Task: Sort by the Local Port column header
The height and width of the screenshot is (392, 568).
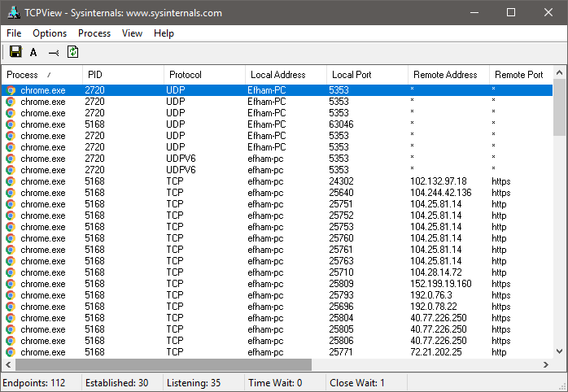Action: [x=367, y=75]
